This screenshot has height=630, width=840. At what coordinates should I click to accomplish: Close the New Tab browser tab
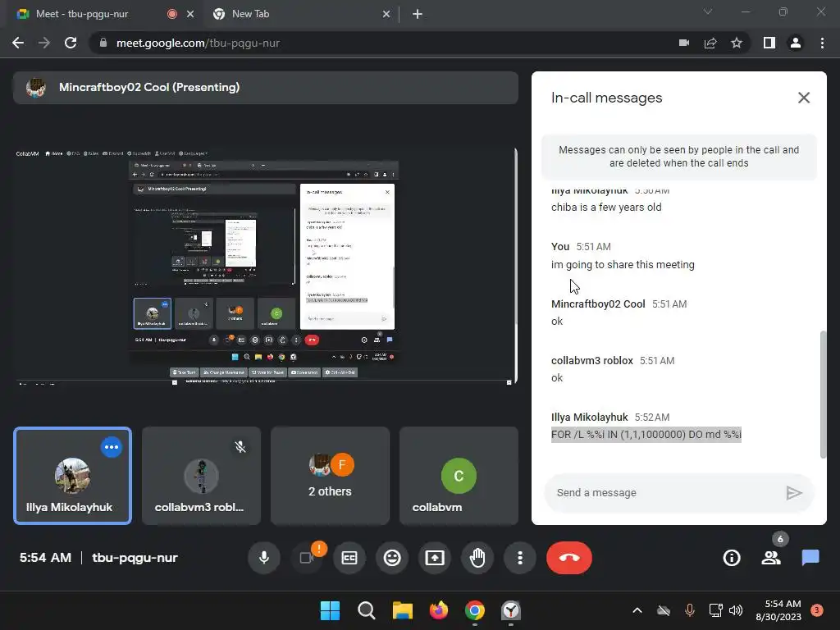click(386, 15)
